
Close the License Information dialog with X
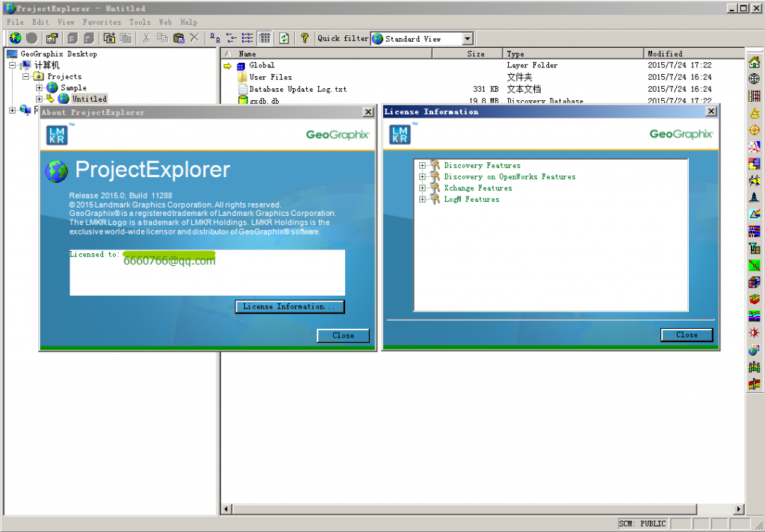click(711, 111)
